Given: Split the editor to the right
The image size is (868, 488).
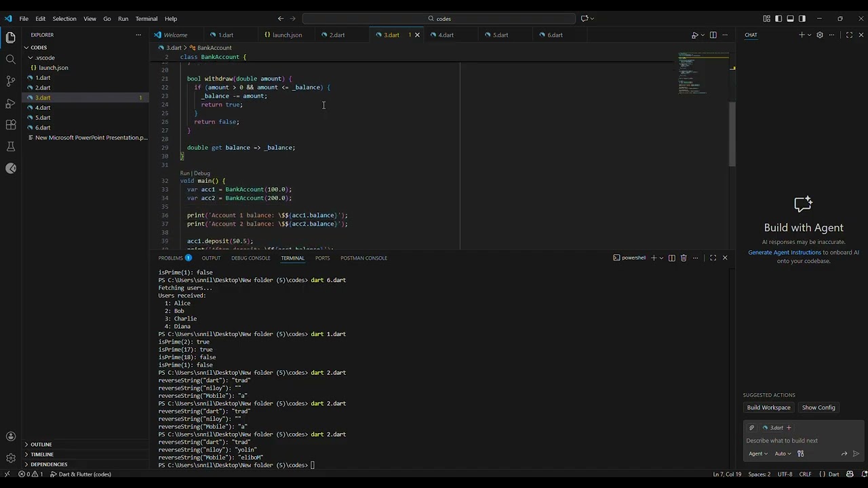Looking at the screenshot, I should coord(713,35).
